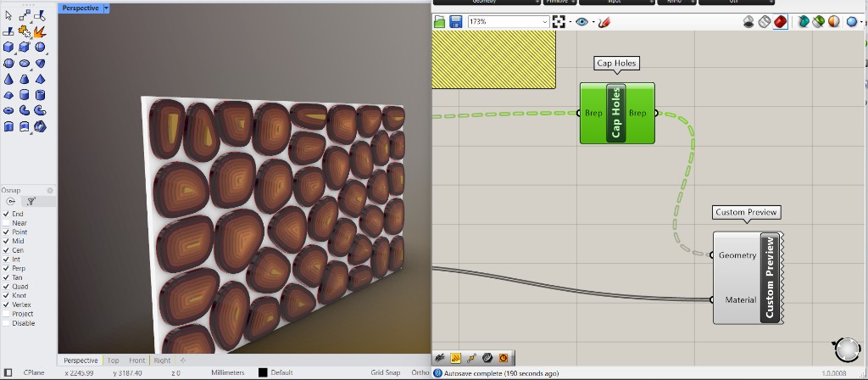Toggle the Cen osnap checkbox

(x=6, y=250)
